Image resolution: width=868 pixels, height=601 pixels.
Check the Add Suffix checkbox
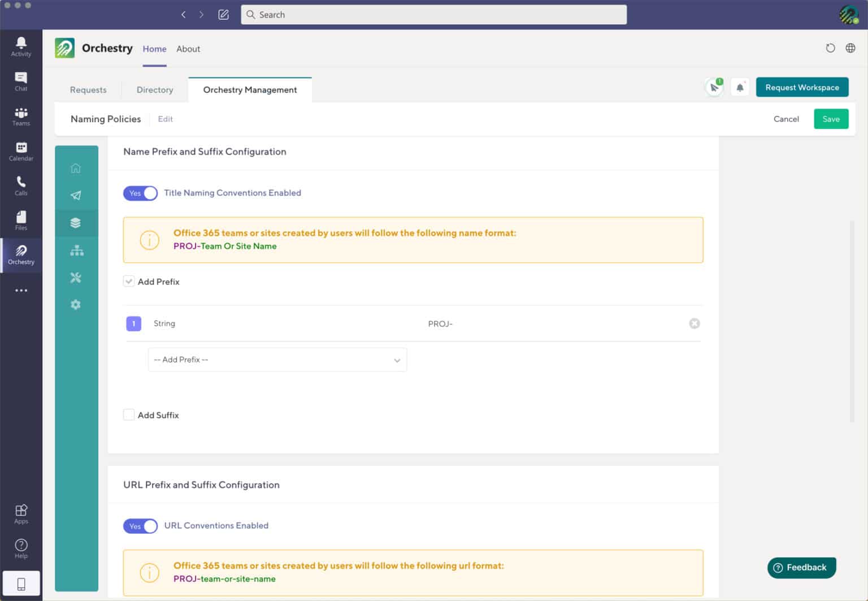129,414
